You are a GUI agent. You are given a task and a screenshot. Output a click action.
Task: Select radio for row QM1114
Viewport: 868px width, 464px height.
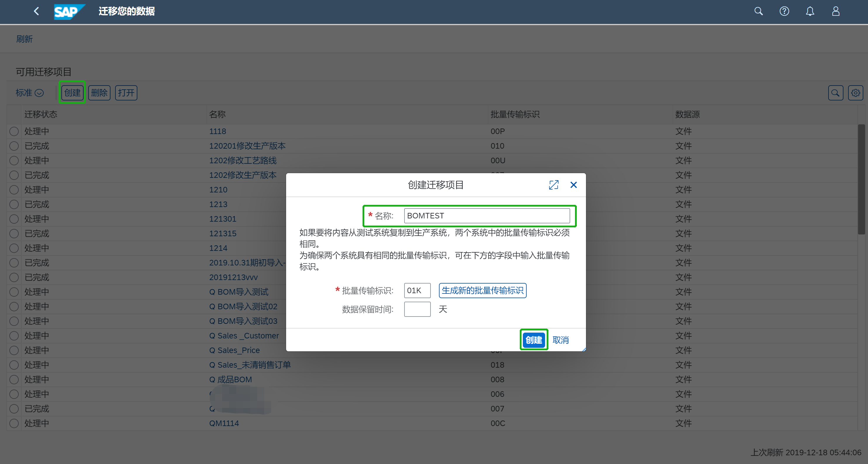point(14,423)
